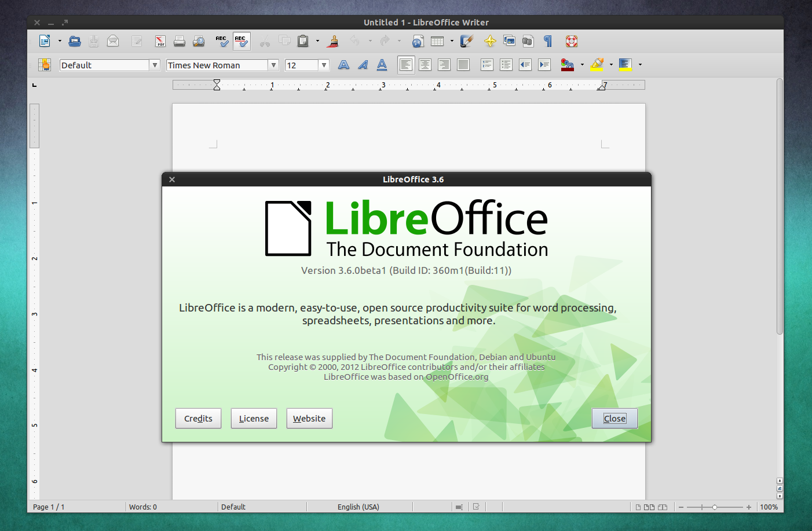Switch to single-page view in status bar
The width and height of the screenshot is (812, 531).
pyautogui.click(x=639, y=507)
